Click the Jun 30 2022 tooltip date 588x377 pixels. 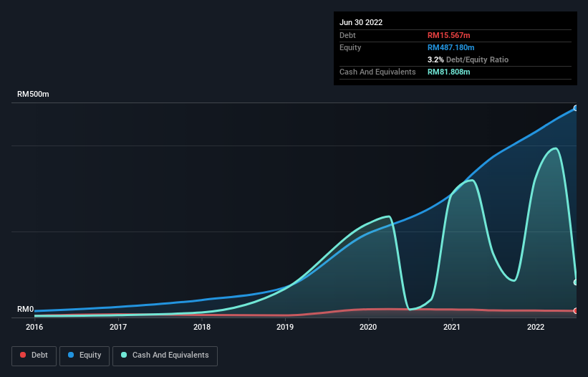pos(361,22)
